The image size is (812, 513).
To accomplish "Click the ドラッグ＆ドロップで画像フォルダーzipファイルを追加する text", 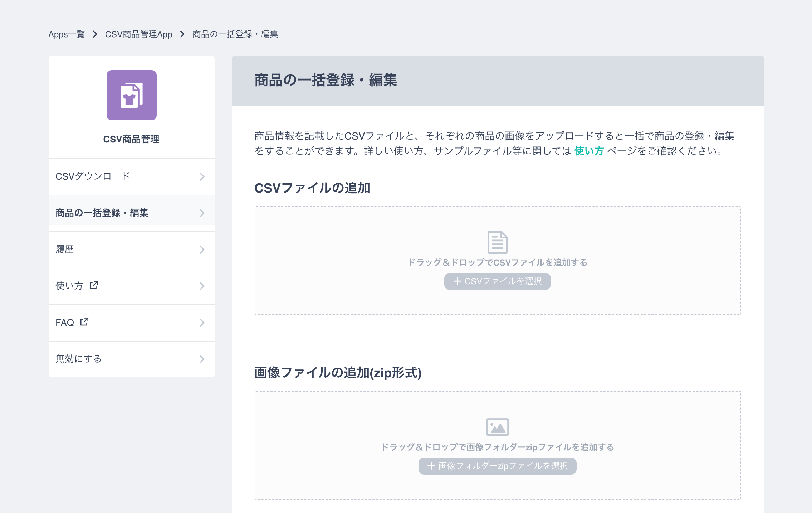I will coord(497,447).
